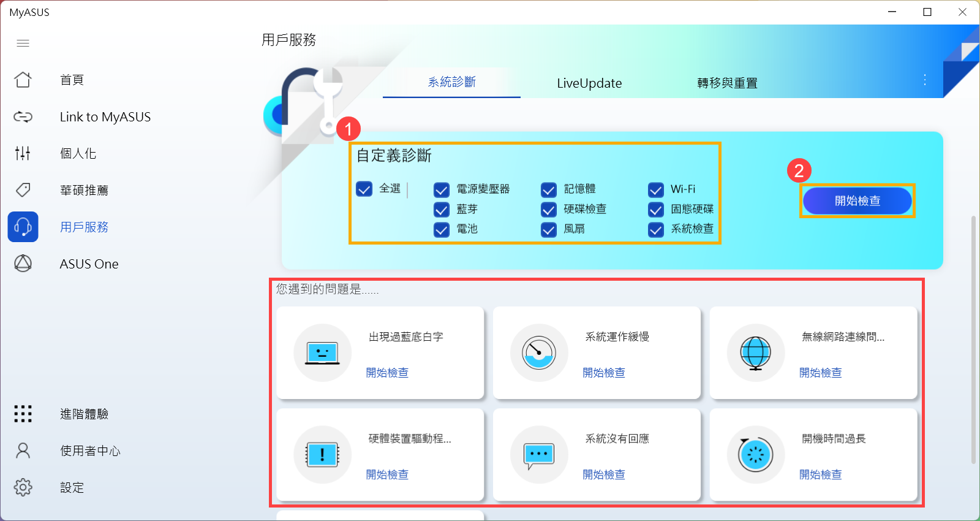Click the 個人化 sliders icon
Image resolution: width=980 pixels, height=521 pixels.
pyautogui.click(x=23, y=153)
